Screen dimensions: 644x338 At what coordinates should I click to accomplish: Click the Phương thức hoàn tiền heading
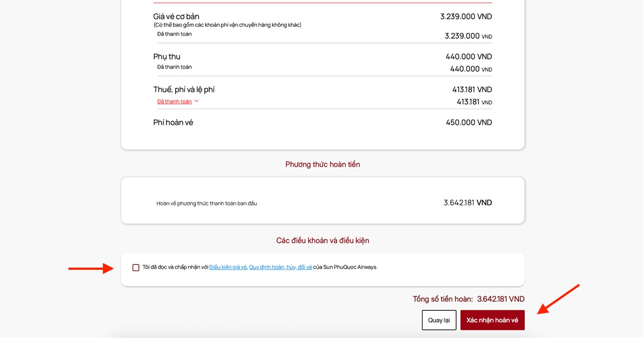coord(323,164)
